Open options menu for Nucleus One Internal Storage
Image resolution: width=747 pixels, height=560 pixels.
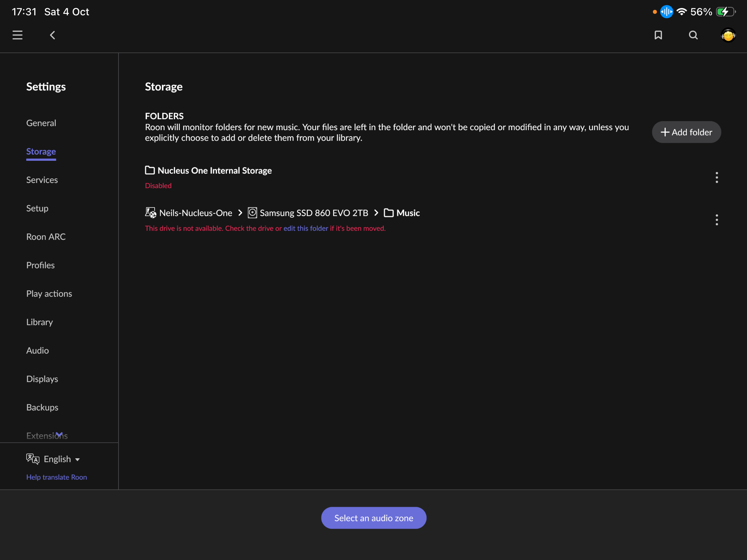pos(717,178)
